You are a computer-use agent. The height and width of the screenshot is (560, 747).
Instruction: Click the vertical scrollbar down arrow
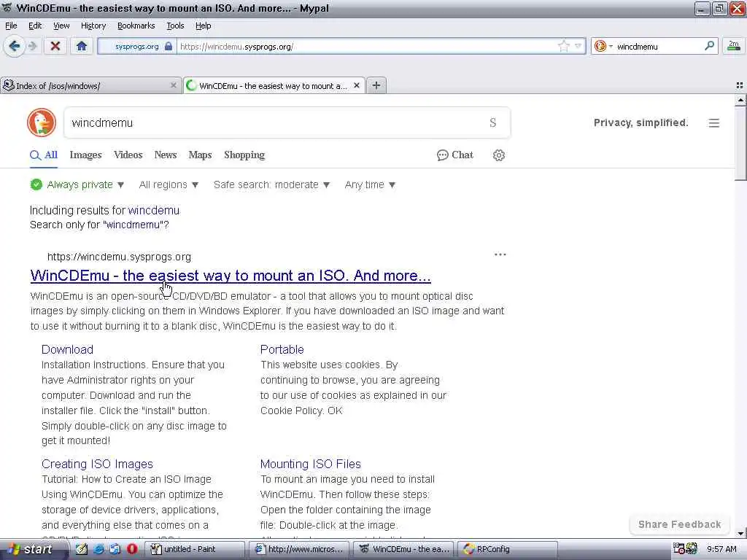(740, 533)
